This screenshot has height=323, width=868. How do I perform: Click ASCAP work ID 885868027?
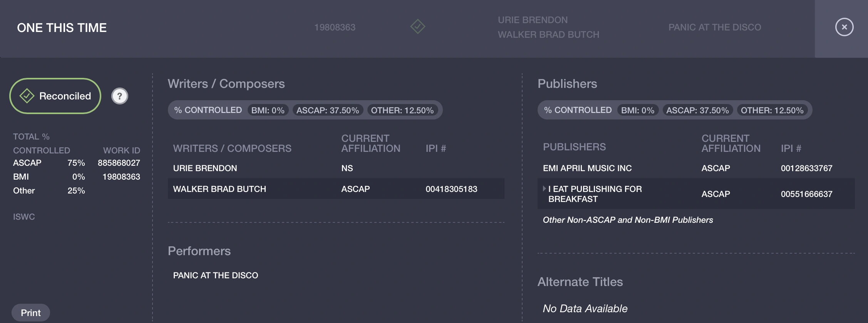tap(119, 163)
